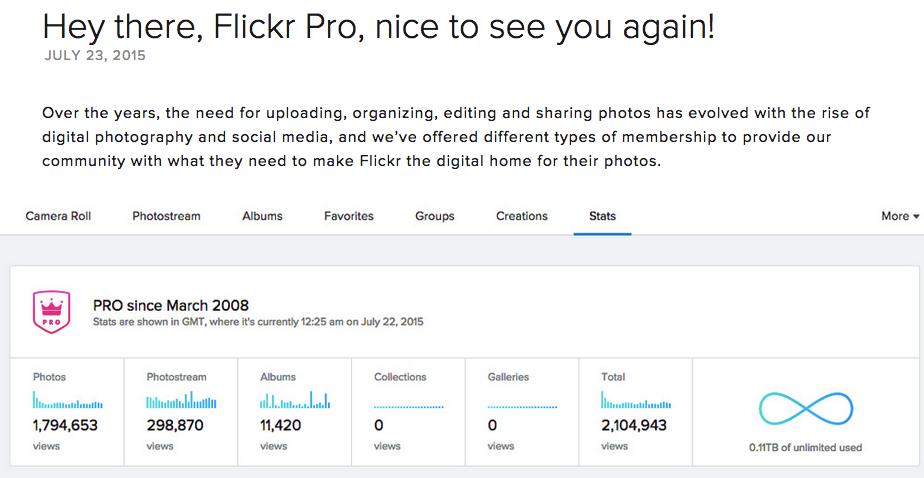
Task: Select the Favorites tab
Action: click(x=349, y=216)
